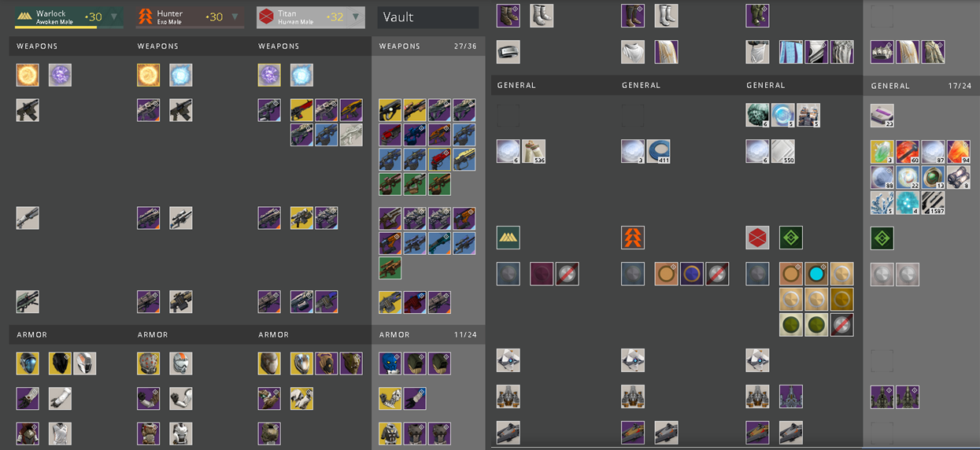The width and height of the screenshot is (980, 450).
Task: Select Vault's gold gun on blue background
Action: click(x=464, y=159)
